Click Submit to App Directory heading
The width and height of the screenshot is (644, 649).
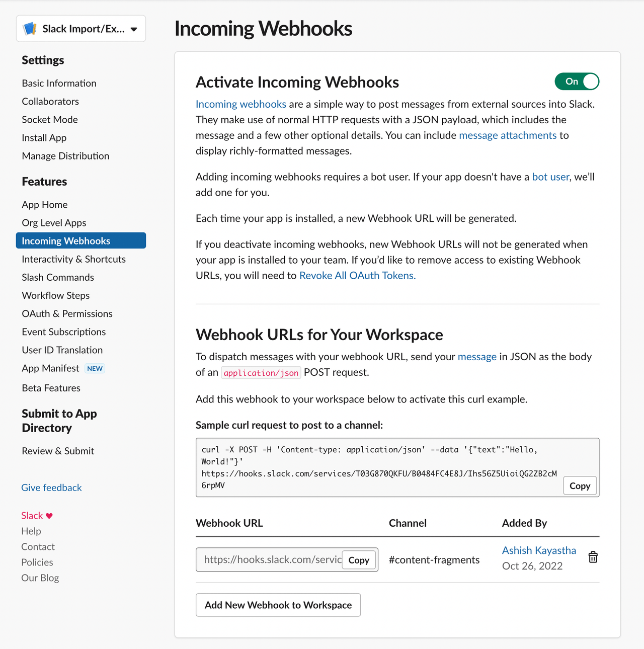[x=59, y=421]
